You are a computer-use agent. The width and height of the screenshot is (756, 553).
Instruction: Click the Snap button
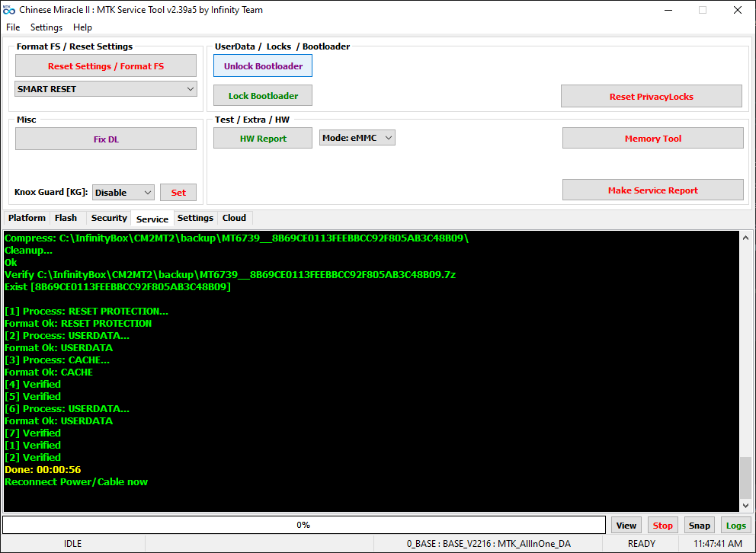click(x=699, y=526)
